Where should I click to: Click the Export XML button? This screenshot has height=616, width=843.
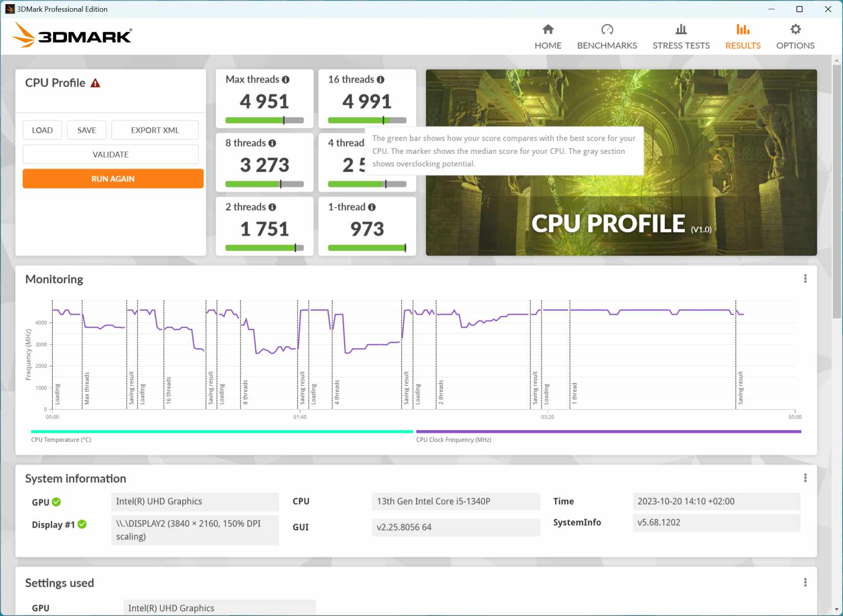point(155,130)
